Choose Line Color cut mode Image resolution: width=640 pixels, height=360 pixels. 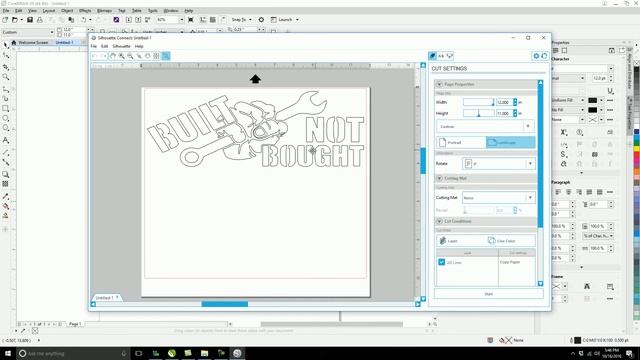[510, 241]
